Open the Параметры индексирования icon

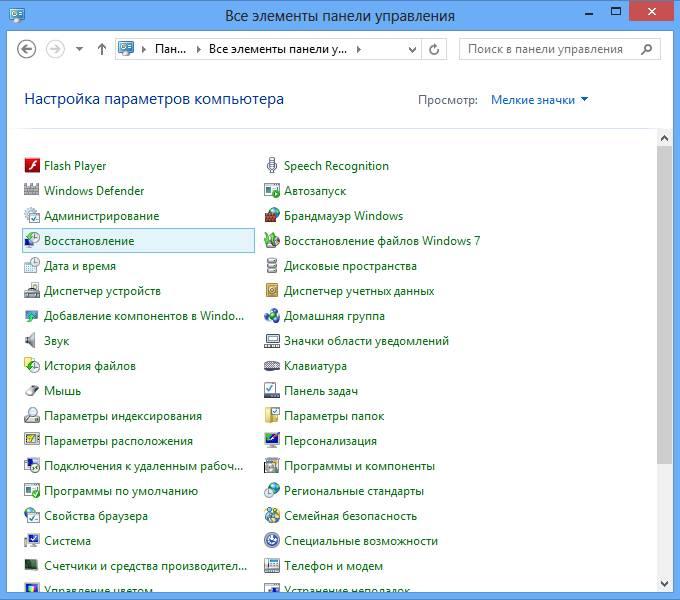pyautogui.click(x=32, y=415)
